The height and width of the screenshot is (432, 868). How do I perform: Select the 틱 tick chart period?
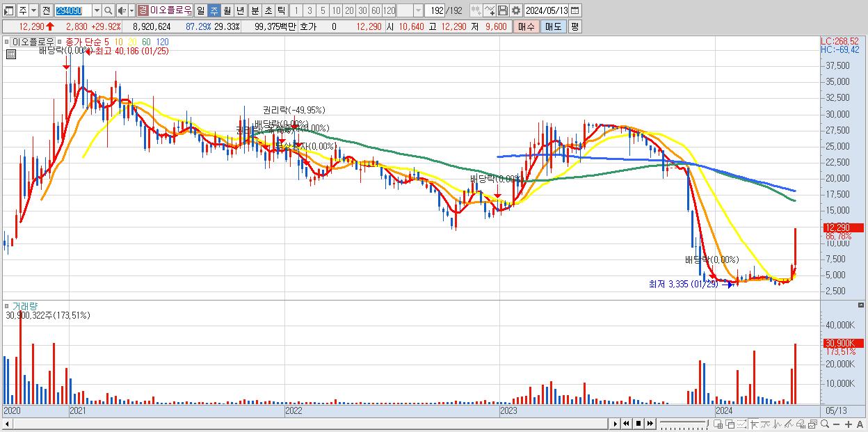(281, 10)
